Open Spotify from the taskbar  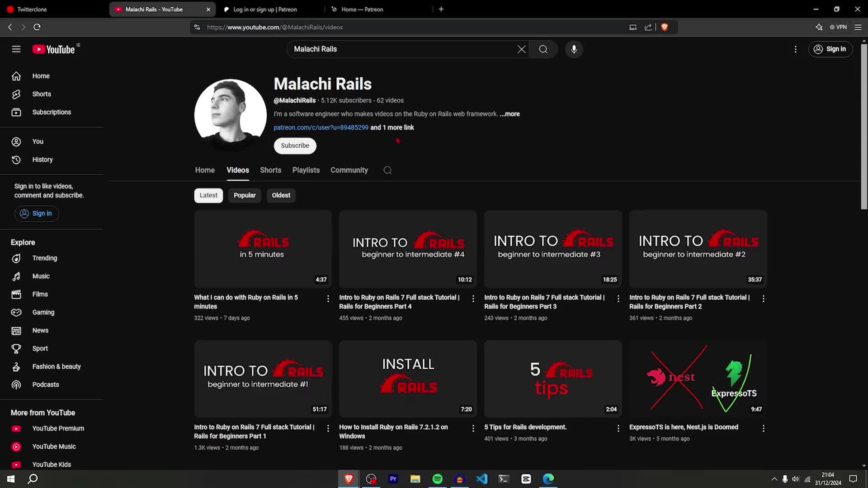click(x=437, y=479)
